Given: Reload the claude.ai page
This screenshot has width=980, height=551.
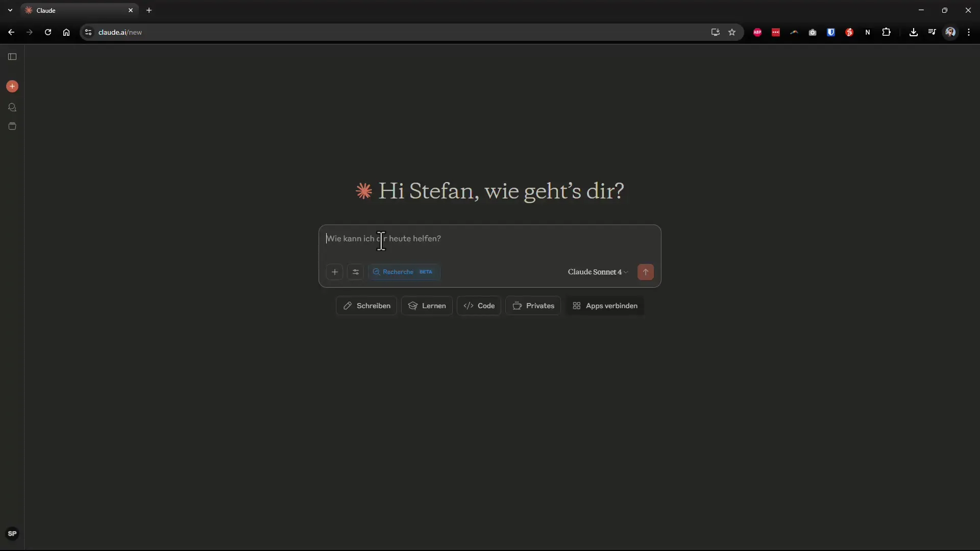Looking at the screenshot, I should [x=48, y=32].
